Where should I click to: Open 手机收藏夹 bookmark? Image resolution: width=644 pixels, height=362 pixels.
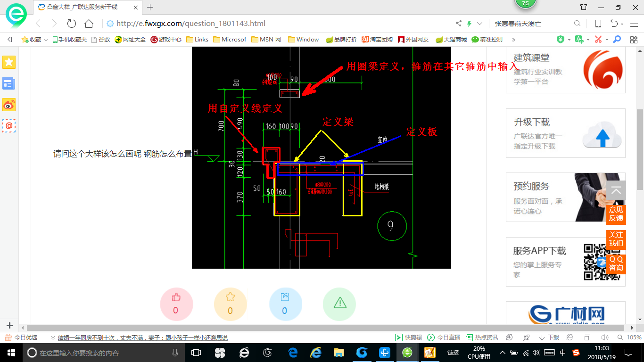click(69, 40)
